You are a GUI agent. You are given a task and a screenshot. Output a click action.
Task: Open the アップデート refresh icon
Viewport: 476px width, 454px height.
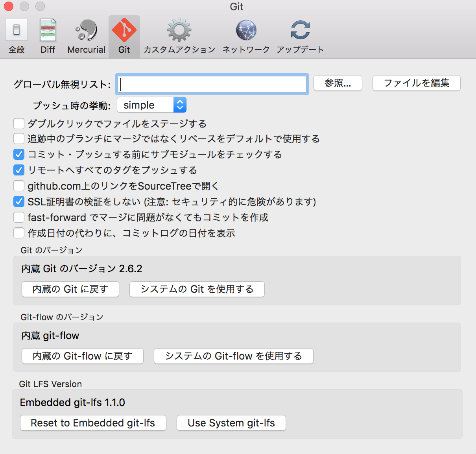(x=301, y=30)
